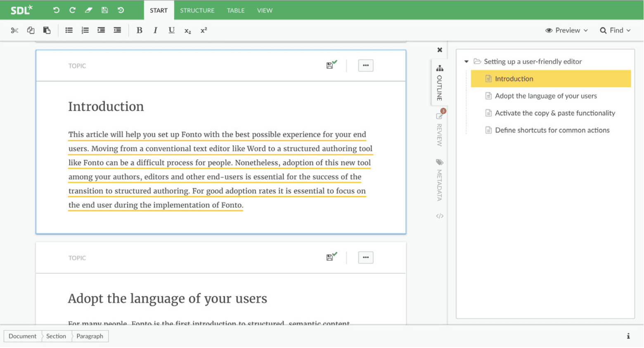Toggle subscript formatting
Viewport: 644px width, 348px height.
(x=187, y=30)
